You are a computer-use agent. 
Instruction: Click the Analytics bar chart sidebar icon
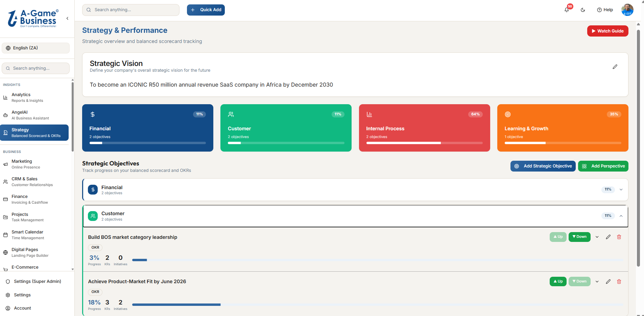click(x=5, y=97)
